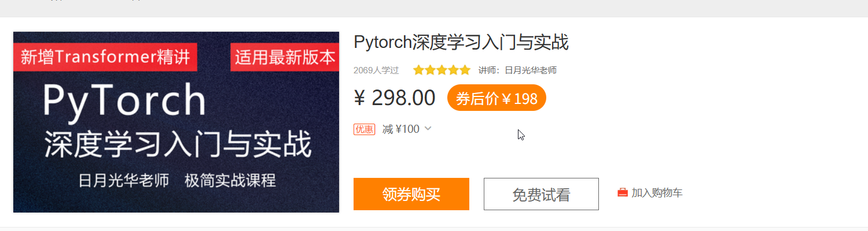
Task: Start the 免费试看 free preview
Action: (x=541, y=194)
